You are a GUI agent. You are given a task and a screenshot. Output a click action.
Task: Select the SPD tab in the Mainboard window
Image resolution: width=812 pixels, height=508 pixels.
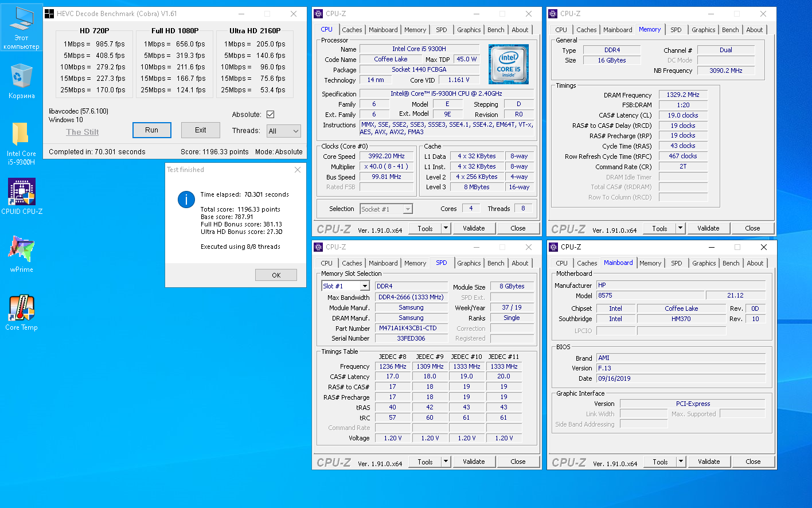click(x=677, y=263)
